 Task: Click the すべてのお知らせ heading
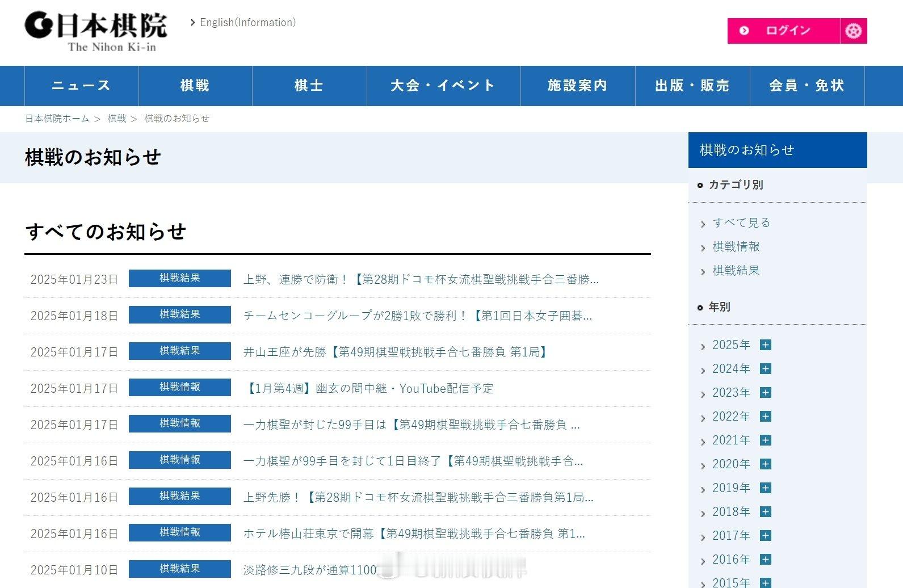(106, 232)
